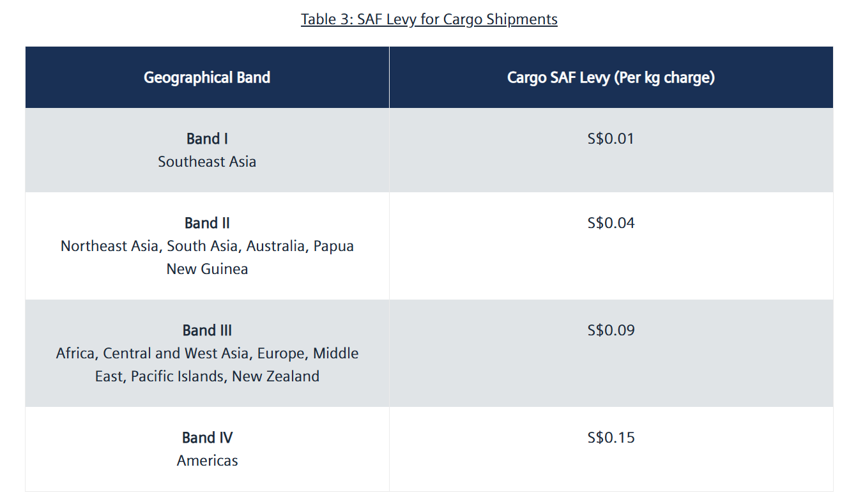The height and width of the screenshot is (504, 849).
Task: Select the Band III heading
Action: coord(207,330)
